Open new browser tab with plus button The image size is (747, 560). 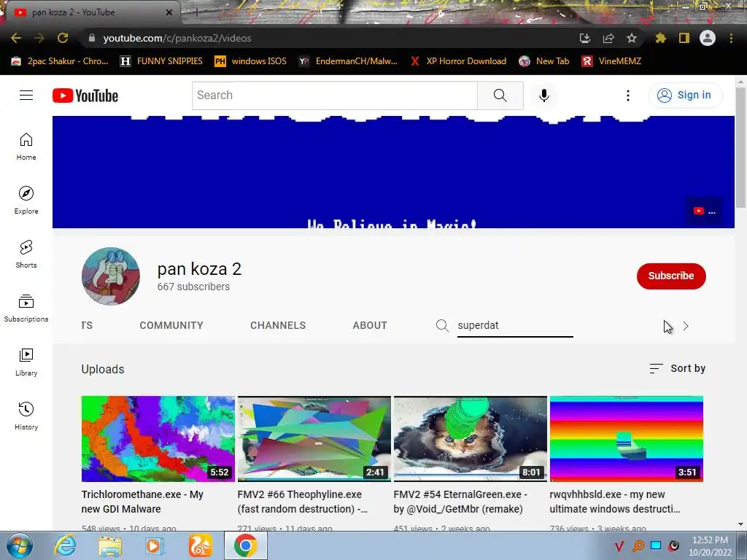pyautogui.click(x=196, y=13)
